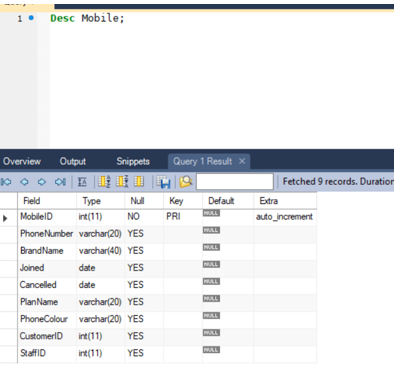Click the Key column header

183,201
